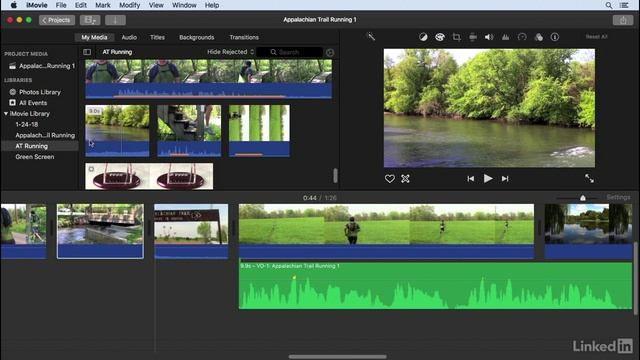Image resolution: width=640 pixels, height=360 pixels.
Task: Select the AT Running event
Action: tap(31, 146)
